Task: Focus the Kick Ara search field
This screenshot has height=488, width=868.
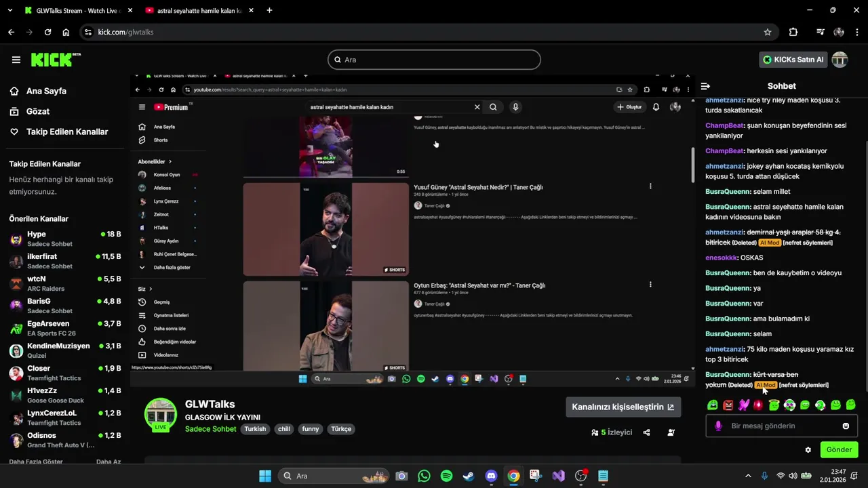Action: [434, 60]
